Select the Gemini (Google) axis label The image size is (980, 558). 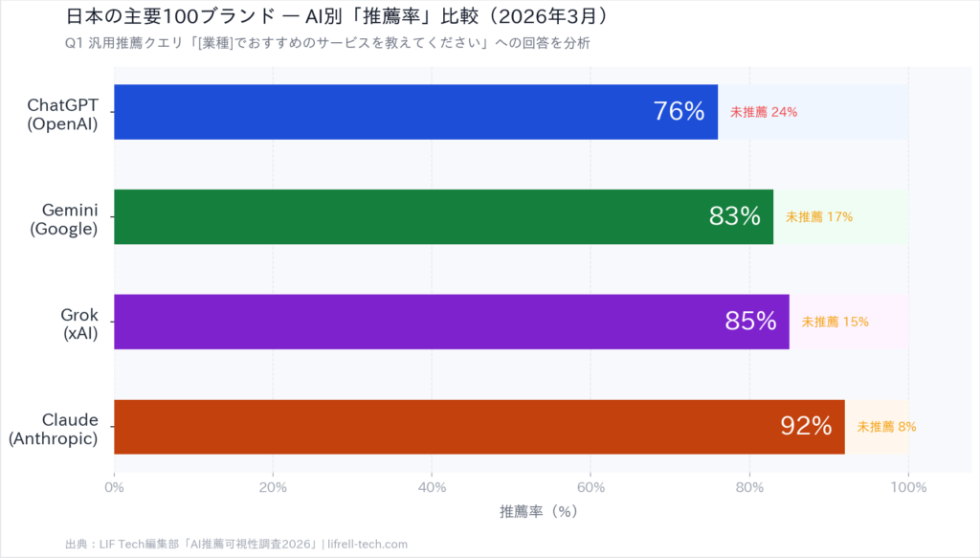64,218
